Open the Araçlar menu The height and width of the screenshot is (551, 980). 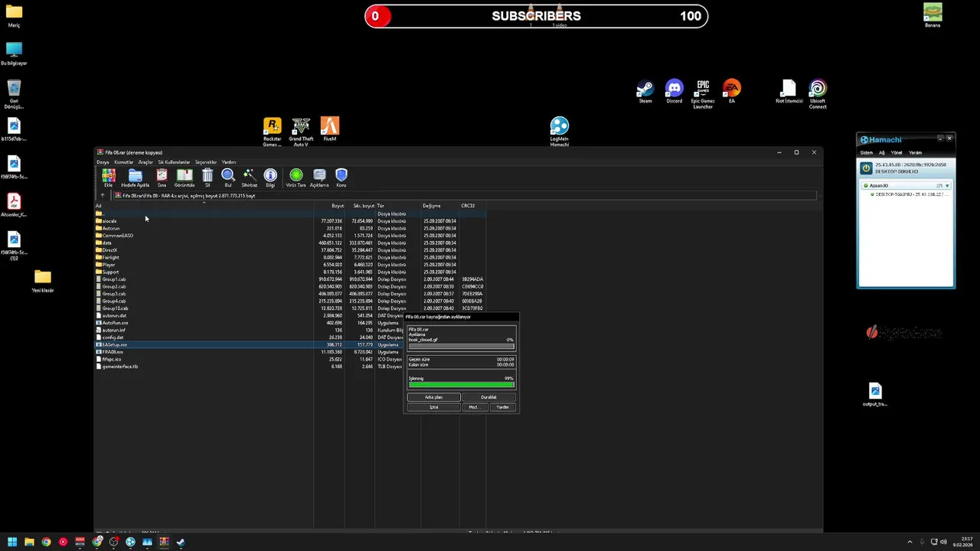coord(145,162)
